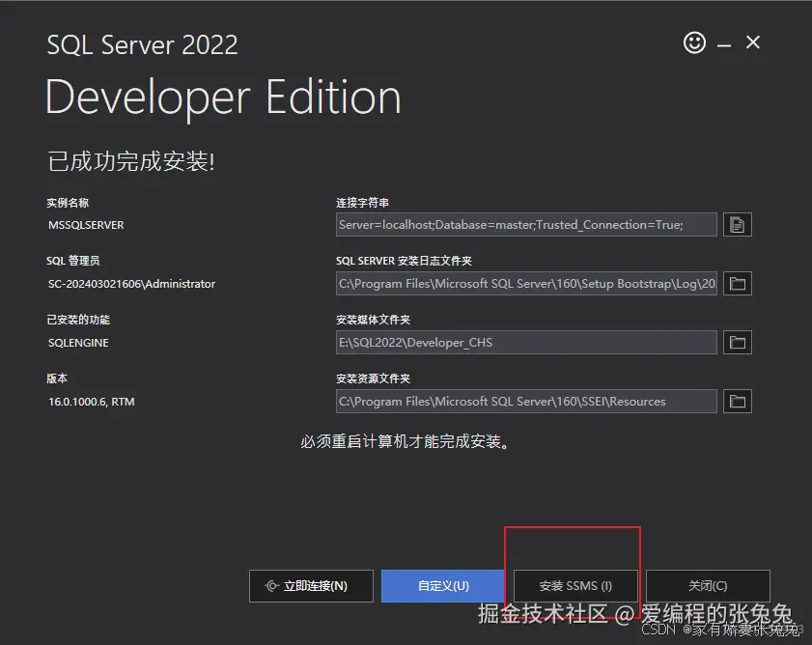Minimize the installer window
Viewport: 812px width, 645px height.
click(x=724, y=45)
